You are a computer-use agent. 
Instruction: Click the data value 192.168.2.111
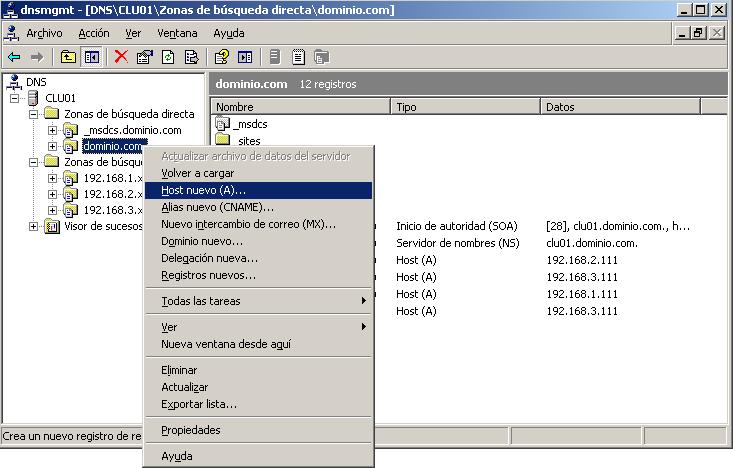pos(582,260)
